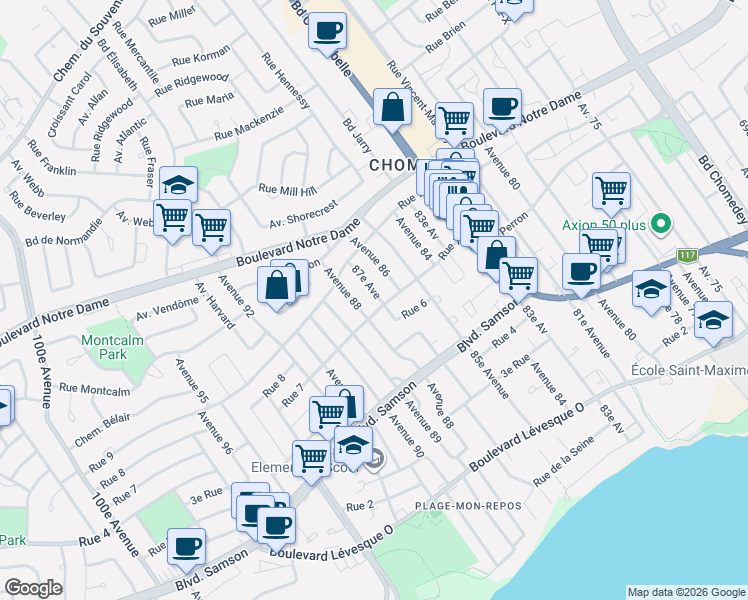Click the Av. Shorecrest label
748x600 pixels.
(304, 214)
